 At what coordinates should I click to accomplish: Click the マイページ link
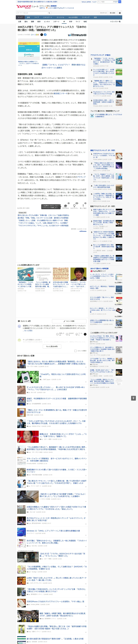(x=103, y=13)
